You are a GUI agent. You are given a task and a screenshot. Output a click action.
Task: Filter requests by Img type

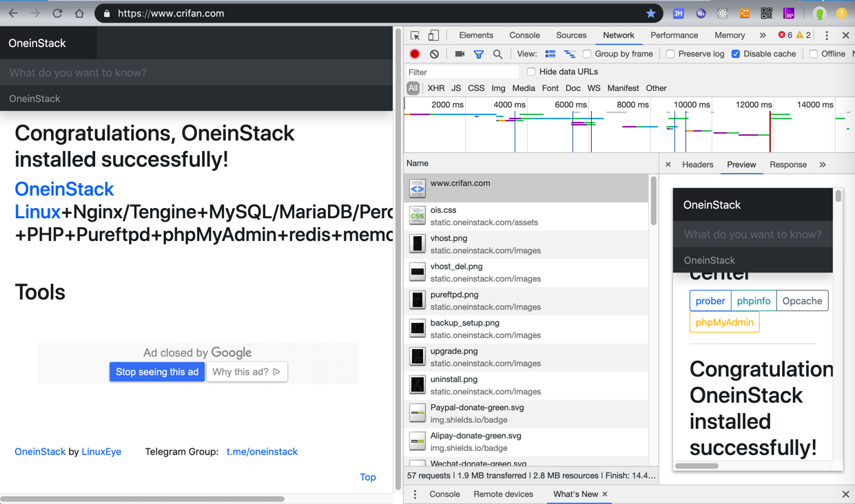point(498,88)
